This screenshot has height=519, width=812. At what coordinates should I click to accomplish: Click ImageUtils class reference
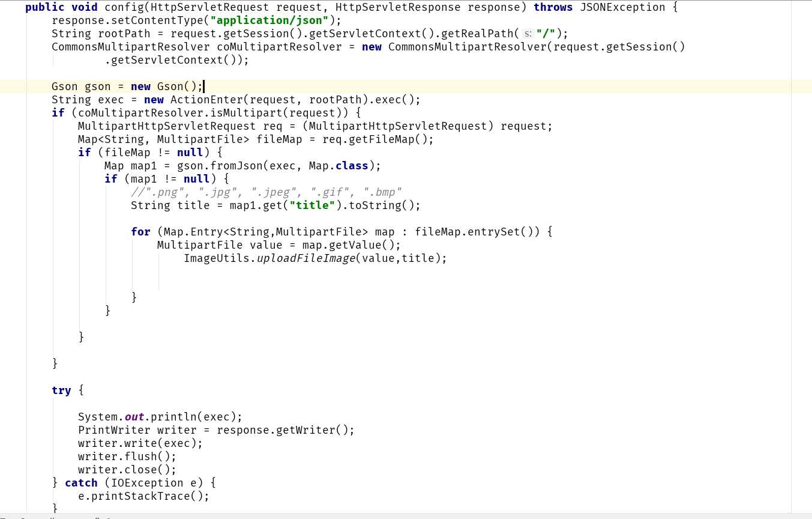217,258
